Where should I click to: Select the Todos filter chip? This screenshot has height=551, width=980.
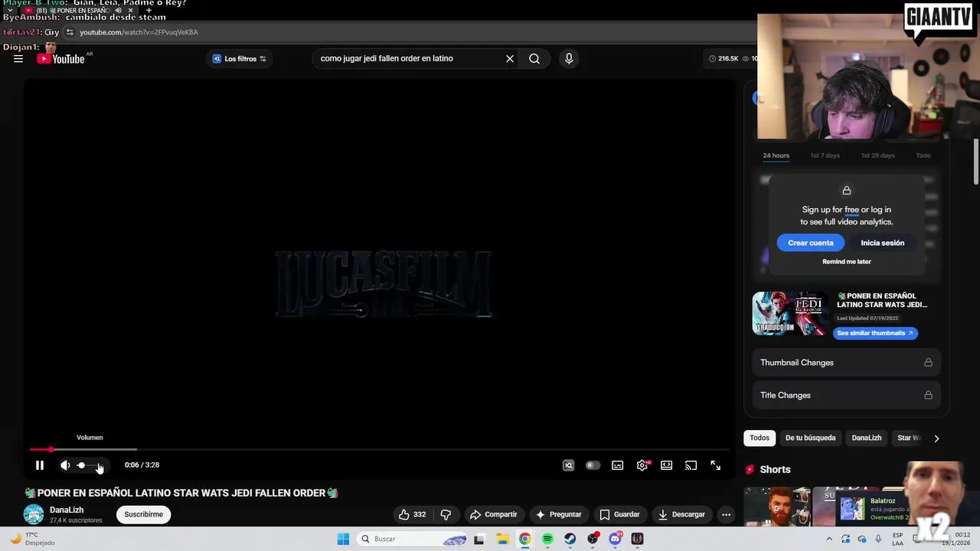pyautogui.click(x=759, y=438)
